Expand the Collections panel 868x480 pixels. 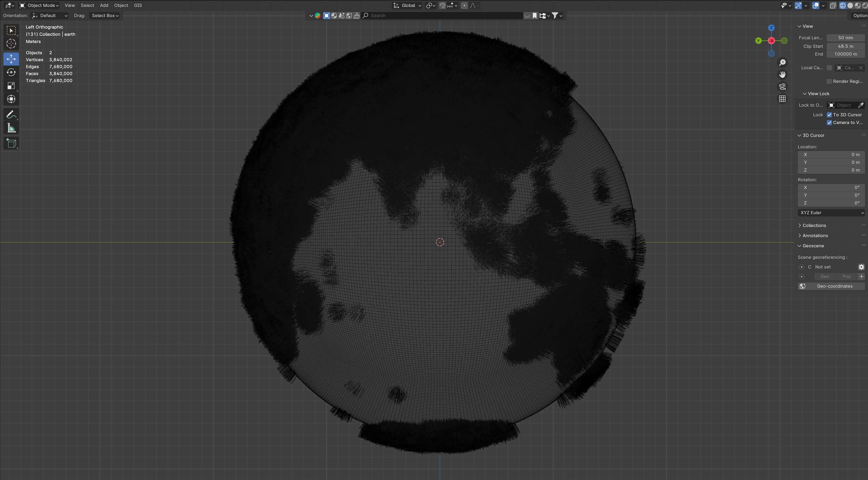coord(814,225)
